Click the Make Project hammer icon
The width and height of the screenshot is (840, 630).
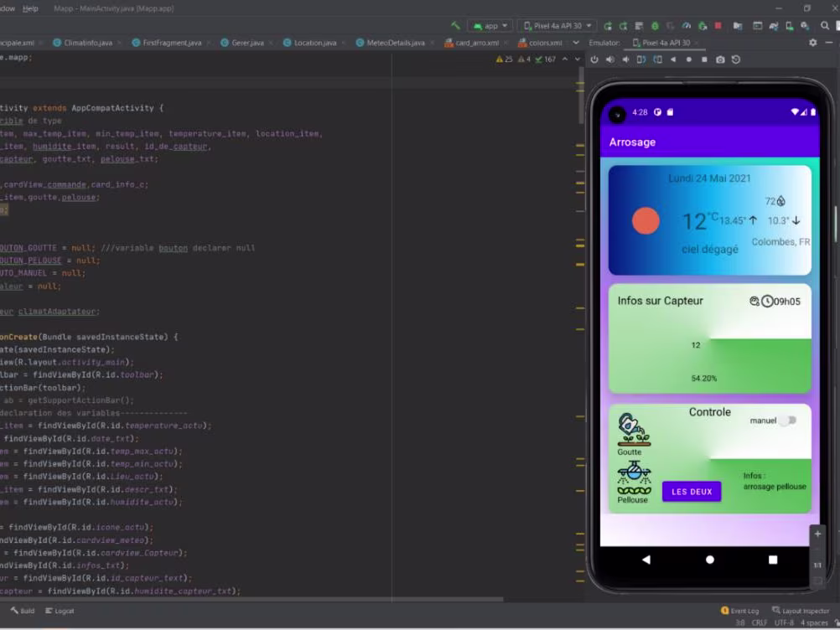click(x=455, y=26)
